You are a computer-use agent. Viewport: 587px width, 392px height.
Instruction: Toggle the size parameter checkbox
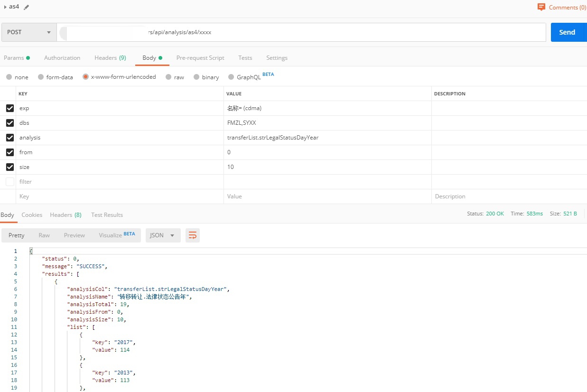coord(10,167)
